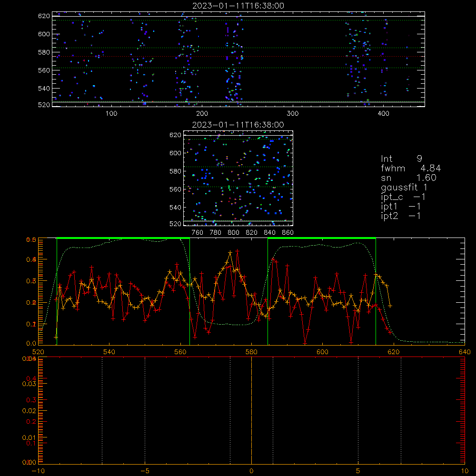Click y-axis label 600 on middle image panel
The image size is (476, 476).
pyautogui.click(x=176, y=153)
